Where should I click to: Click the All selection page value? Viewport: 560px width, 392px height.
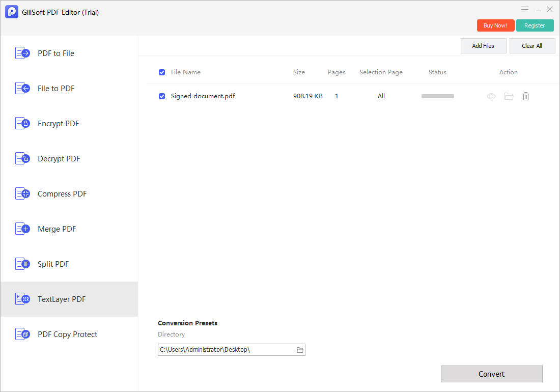coord(381,96)
